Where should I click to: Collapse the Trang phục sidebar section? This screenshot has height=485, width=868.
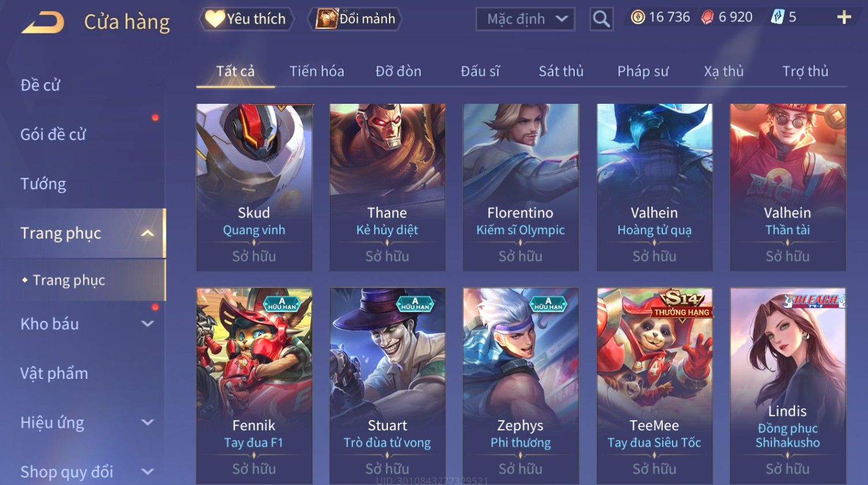point(148,233)
